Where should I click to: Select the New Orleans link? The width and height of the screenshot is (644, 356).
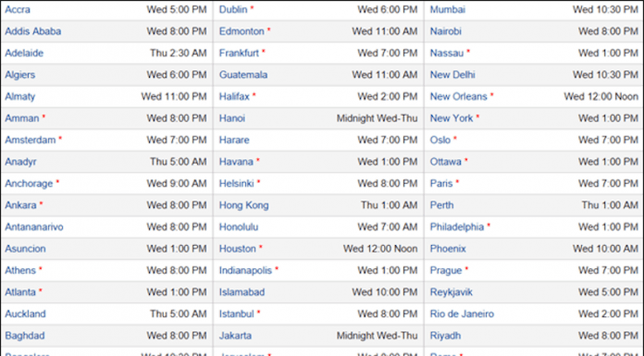(x=458, y=96)
